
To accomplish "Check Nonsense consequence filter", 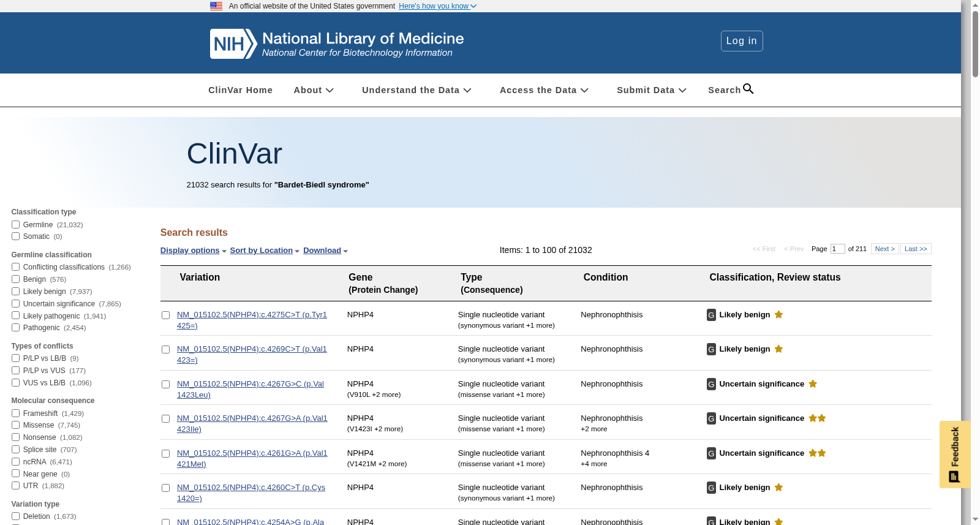I will tap(15, 437).
